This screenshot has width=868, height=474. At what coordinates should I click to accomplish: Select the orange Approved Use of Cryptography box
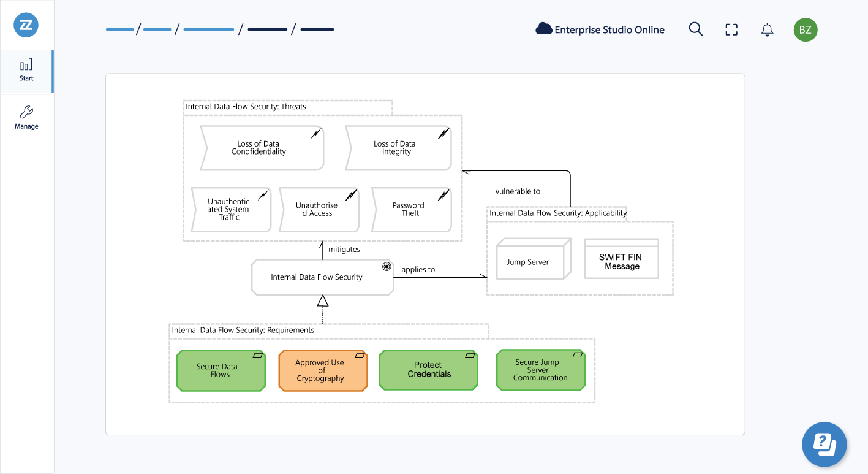[323, 370]
